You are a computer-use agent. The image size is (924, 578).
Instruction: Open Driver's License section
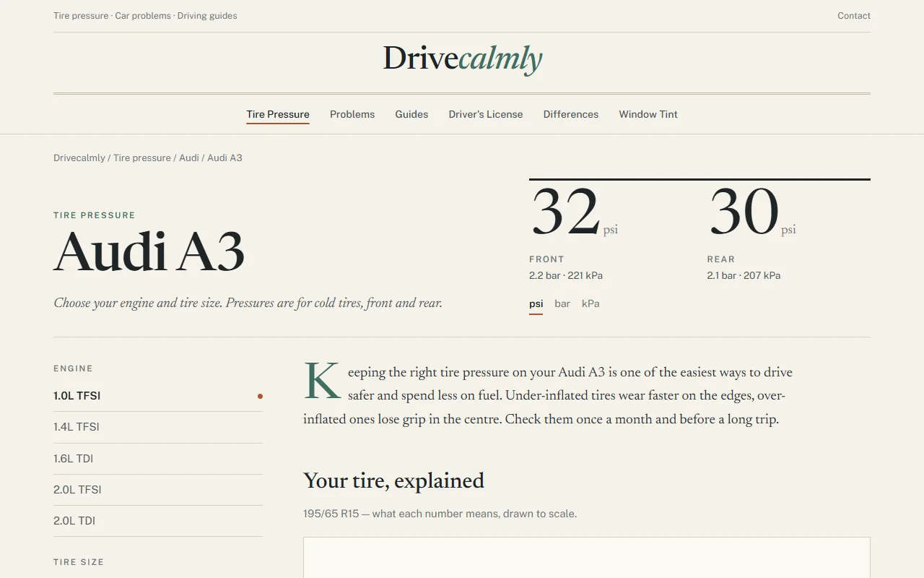pos(486,114)
